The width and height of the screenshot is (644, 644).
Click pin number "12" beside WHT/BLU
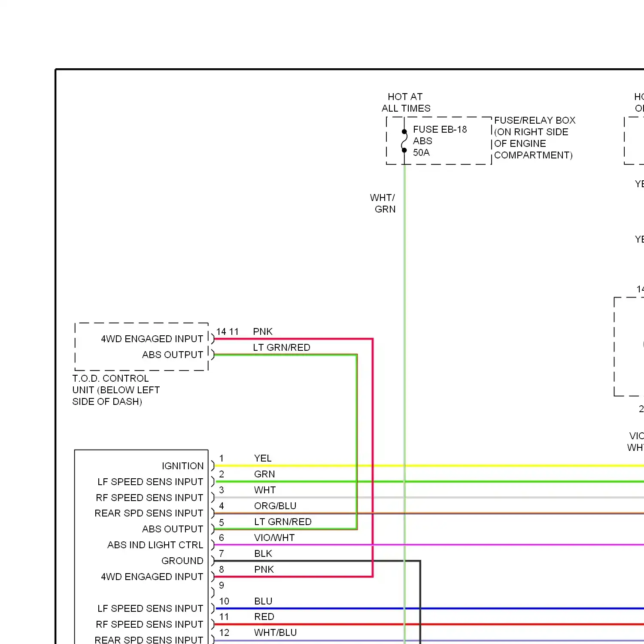[224, 632]
